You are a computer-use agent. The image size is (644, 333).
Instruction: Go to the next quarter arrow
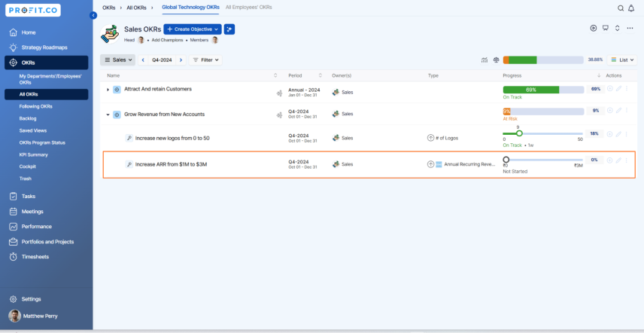click(x=181, y=60)
